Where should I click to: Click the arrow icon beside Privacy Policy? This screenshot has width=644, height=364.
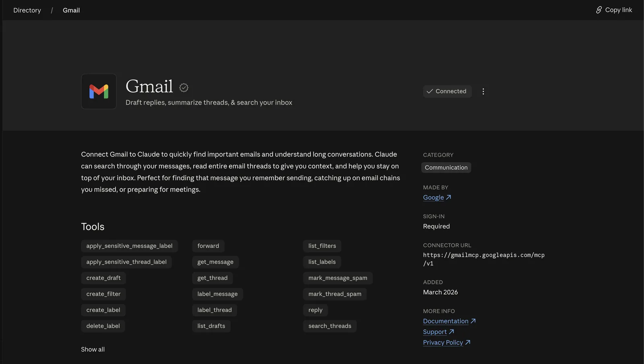click(467, 343)
